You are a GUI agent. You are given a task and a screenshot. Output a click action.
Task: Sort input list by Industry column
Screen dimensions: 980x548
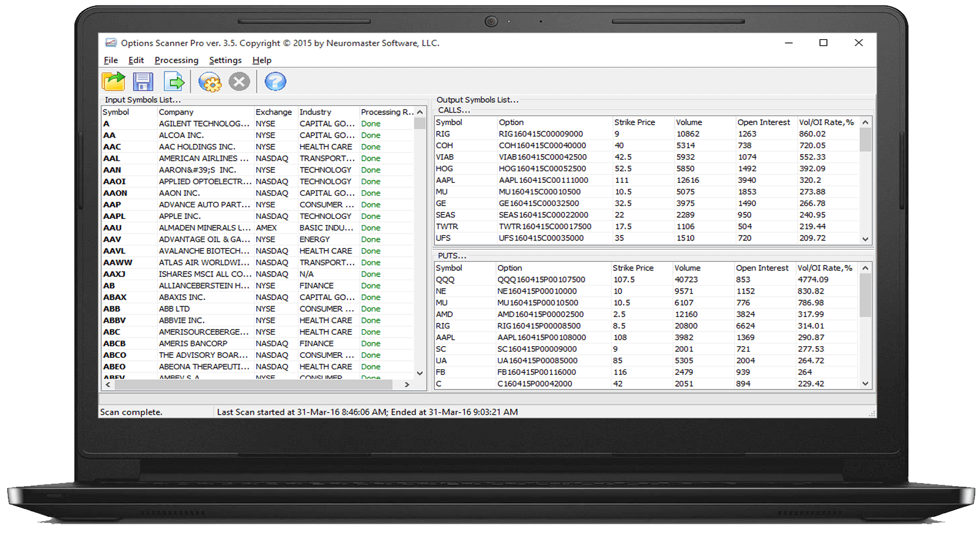[x=329, y=112]
